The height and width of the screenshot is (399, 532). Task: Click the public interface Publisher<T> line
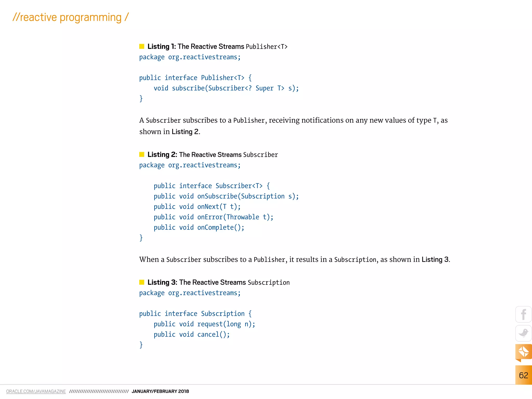(195, 78)
